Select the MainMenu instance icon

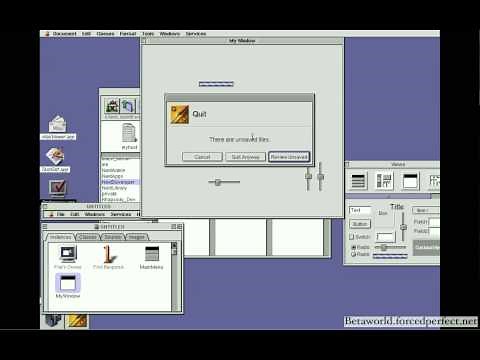(x=152, y=254)
